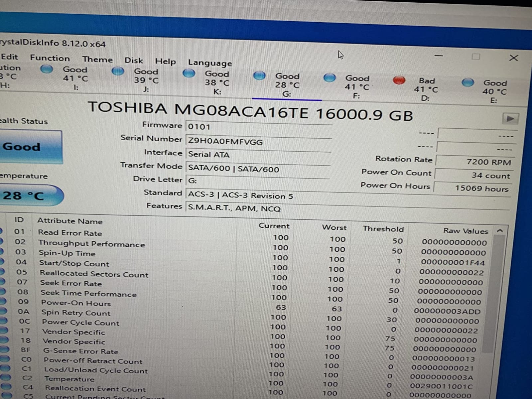Viewport: 532px width, 399px height.
Task: Click status dot for Start/Stop Count row
Action: tap(2, 261)
